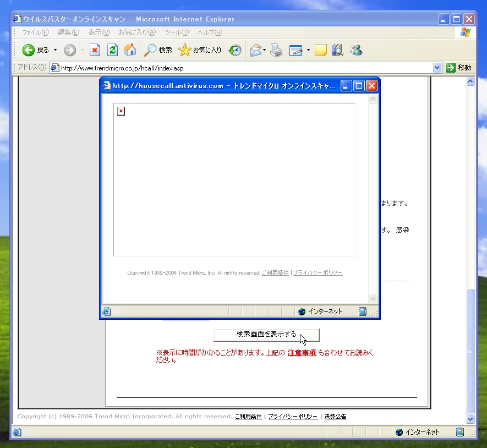The width and height of the screenshot is (487, 448).
Task: Click the broken image placeholder in popup
Action: pos(121,111)
